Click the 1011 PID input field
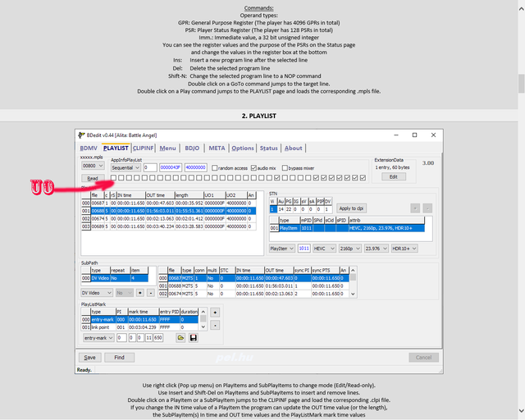525x420 pixels. point(304,249)
